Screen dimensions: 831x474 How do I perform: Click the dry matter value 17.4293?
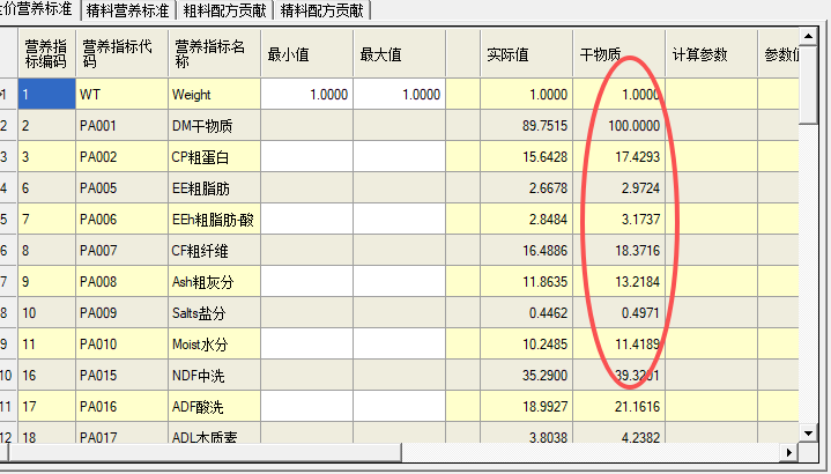(x=637, y=157)
